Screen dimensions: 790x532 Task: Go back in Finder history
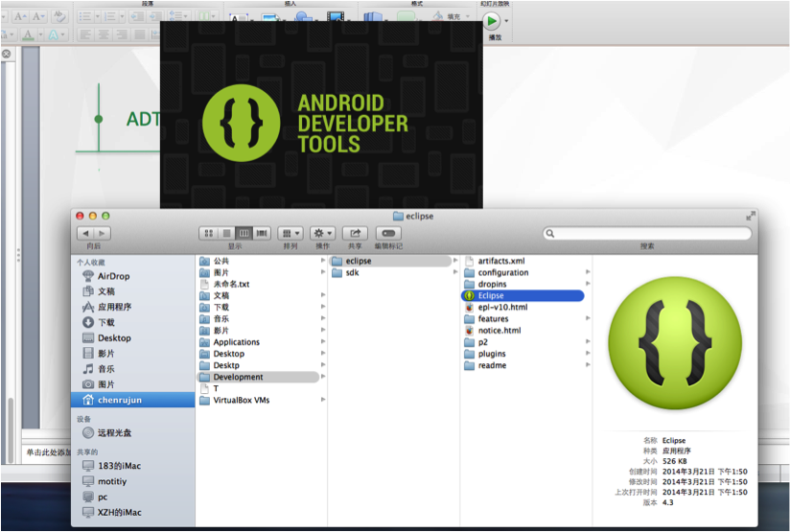point(85,233)
